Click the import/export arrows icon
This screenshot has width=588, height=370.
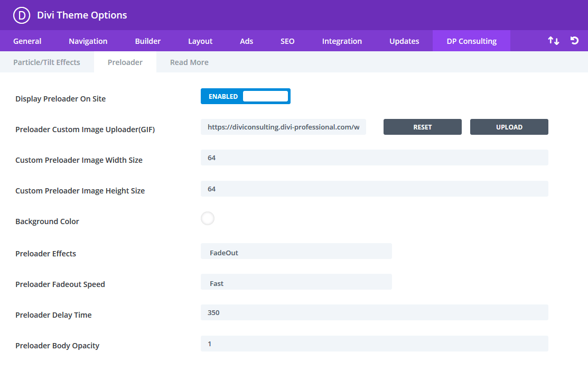coord(554,41)
